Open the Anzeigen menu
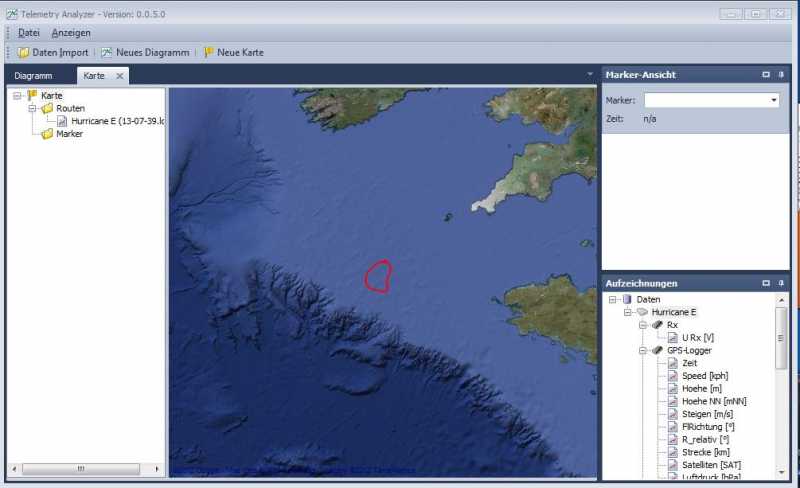 click(71, 33)
